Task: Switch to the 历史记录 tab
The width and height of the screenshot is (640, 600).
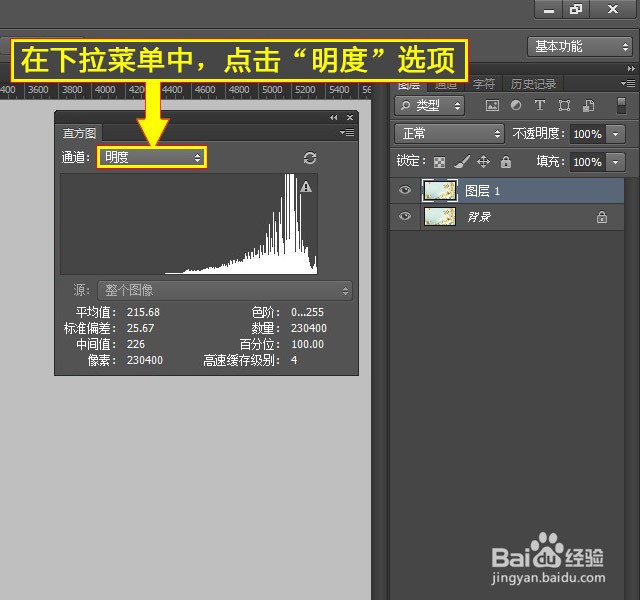Action: (533, 84)
